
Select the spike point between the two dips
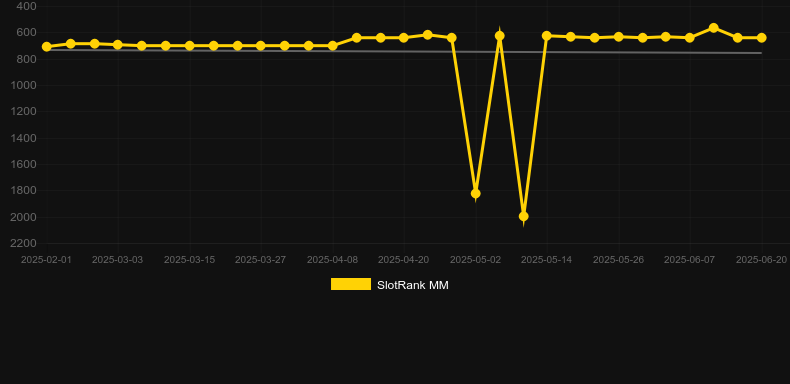click(x=500, y=36)
